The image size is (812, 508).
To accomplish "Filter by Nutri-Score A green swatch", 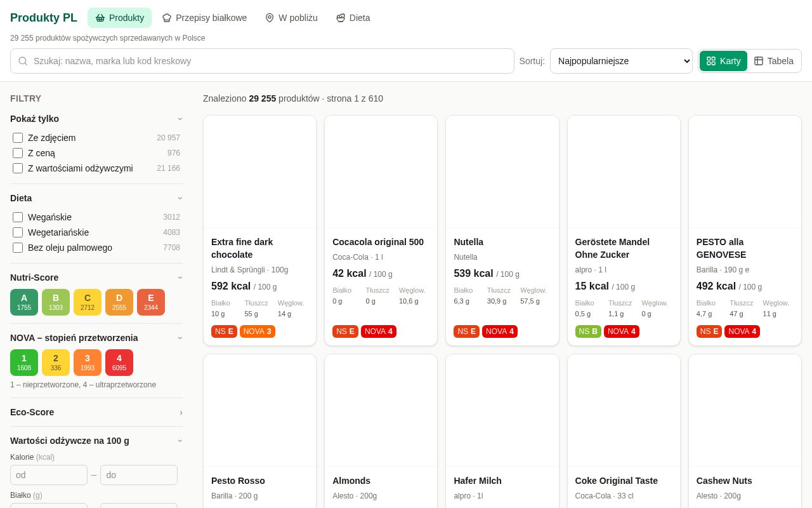I will click(24, 302).
